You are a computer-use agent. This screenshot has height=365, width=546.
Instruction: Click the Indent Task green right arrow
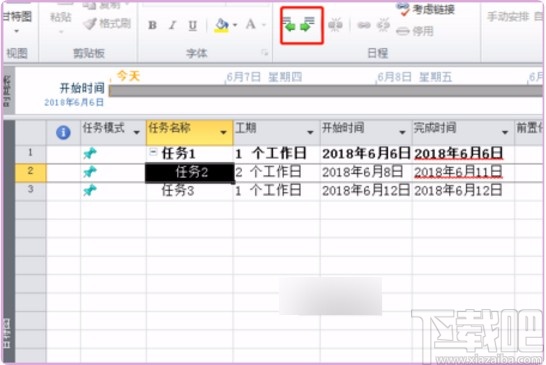point(306,25)
